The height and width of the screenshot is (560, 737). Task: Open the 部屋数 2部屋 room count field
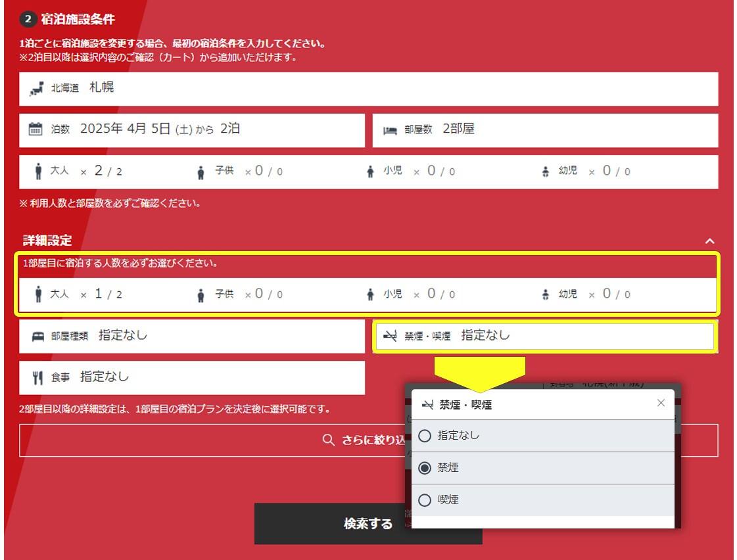click(x=545, y=130)
